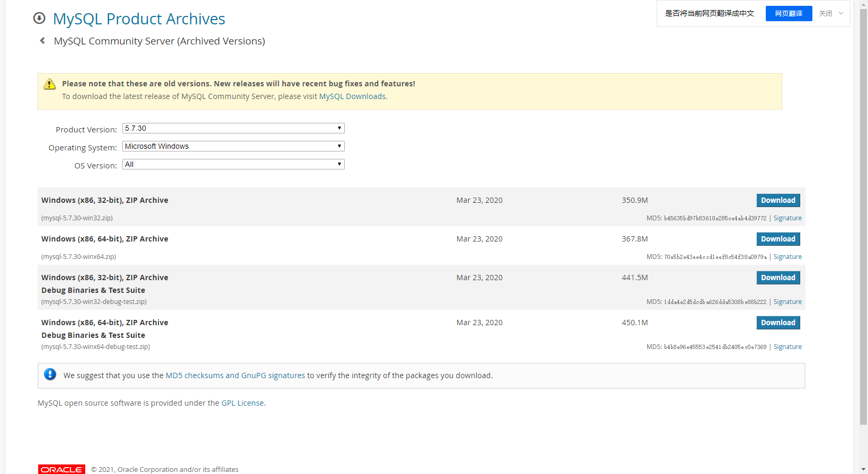
Task: Click MySQL Community Server (Archived Versions) title
Action: click(x=159, y=41)
